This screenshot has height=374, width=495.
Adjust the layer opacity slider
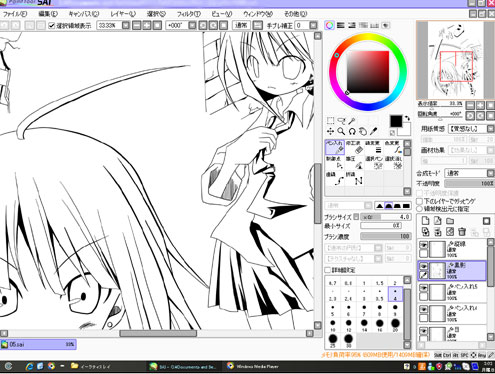point(469,183)
